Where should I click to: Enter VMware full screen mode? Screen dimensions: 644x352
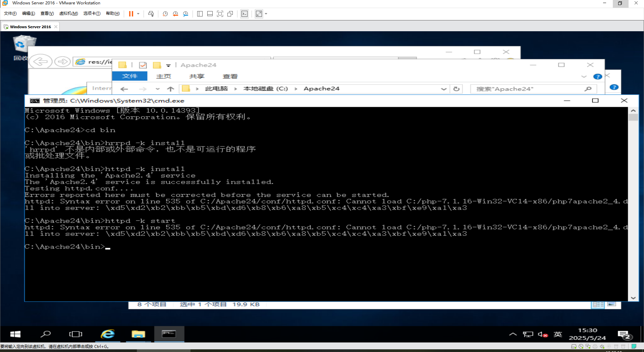point(220,14)
